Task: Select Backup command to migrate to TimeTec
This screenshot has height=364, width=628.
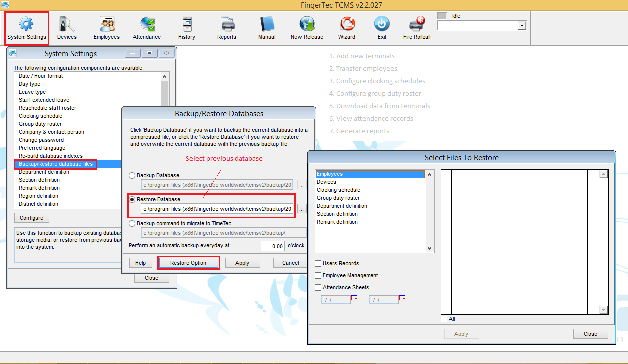Action: click(x=132, y=223)
